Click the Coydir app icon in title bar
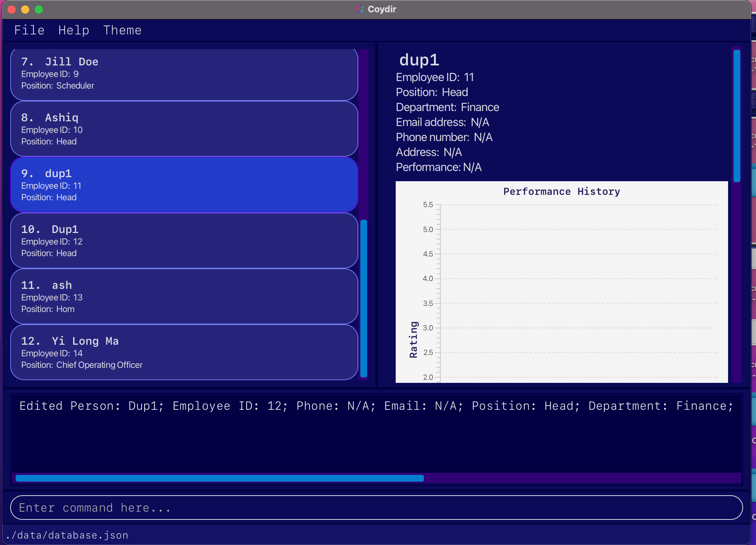The image size is (756, 545). 360,9
